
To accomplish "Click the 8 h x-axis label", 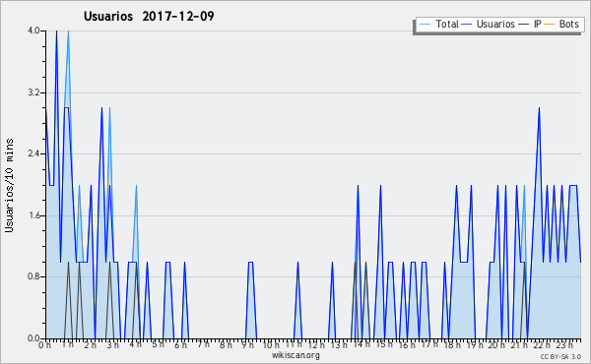I will (226, 344).
